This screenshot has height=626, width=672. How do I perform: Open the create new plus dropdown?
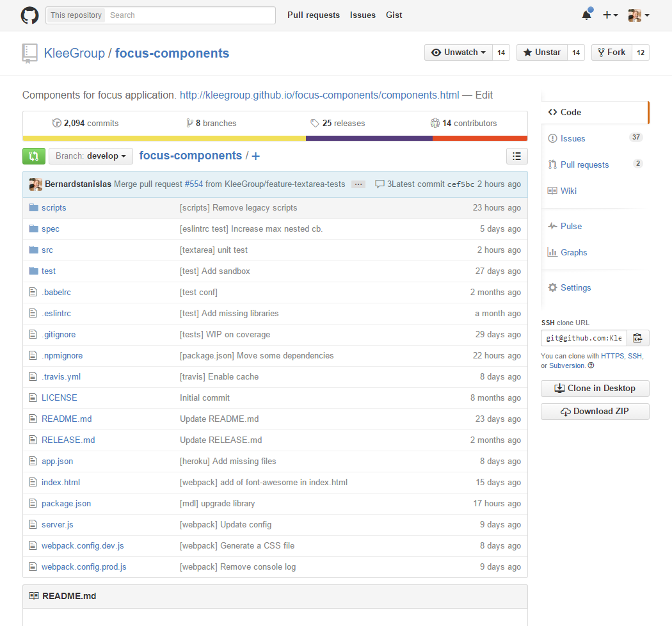pyautogui.click(x=610, y=15)
